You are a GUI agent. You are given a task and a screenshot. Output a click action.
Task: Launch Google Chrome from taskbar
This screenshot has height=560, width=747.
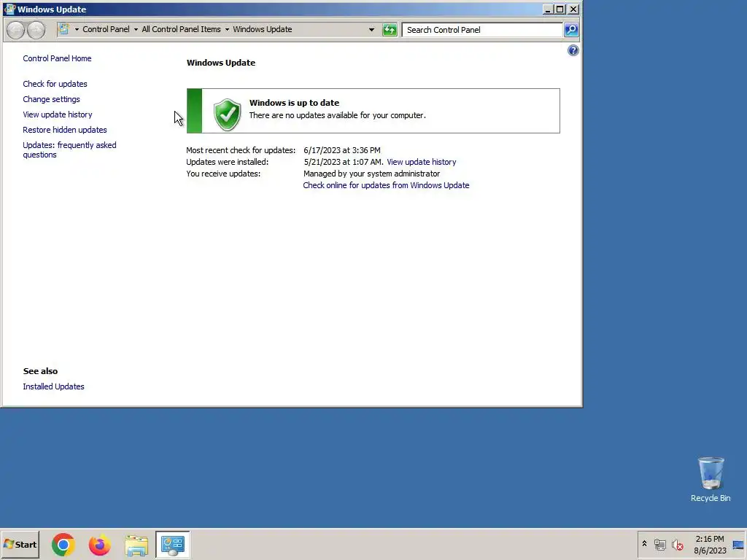click(63, 545)
